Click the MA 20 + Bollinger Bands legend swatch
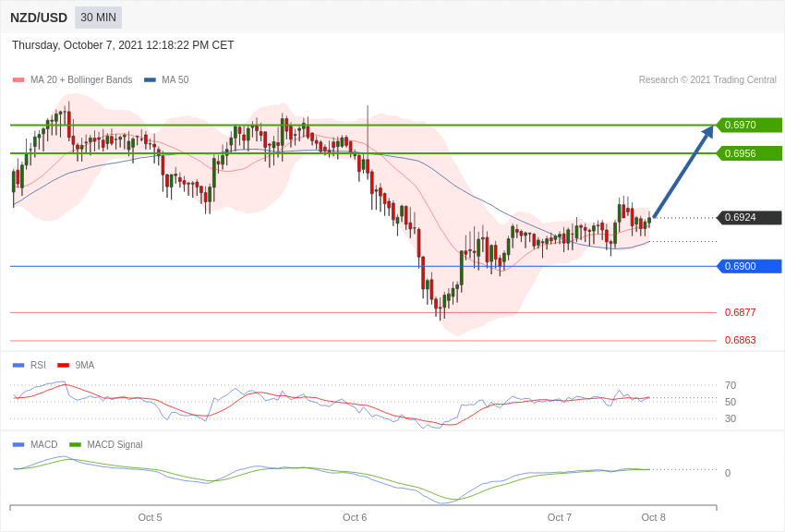 [x=18, y=80]
